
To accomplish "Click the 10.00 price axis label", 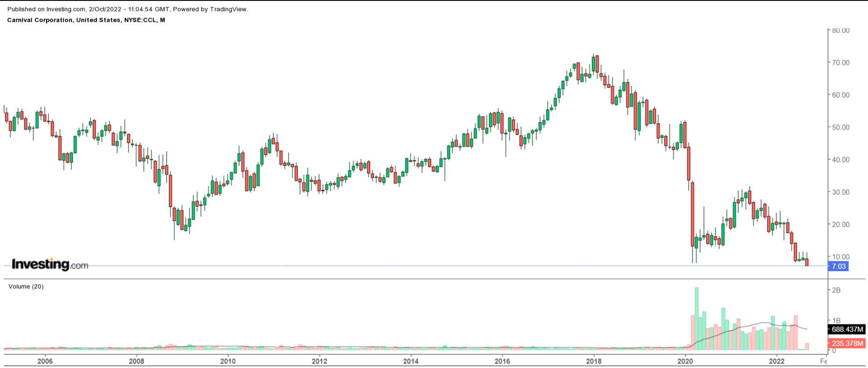I will (x=841, y=257).
